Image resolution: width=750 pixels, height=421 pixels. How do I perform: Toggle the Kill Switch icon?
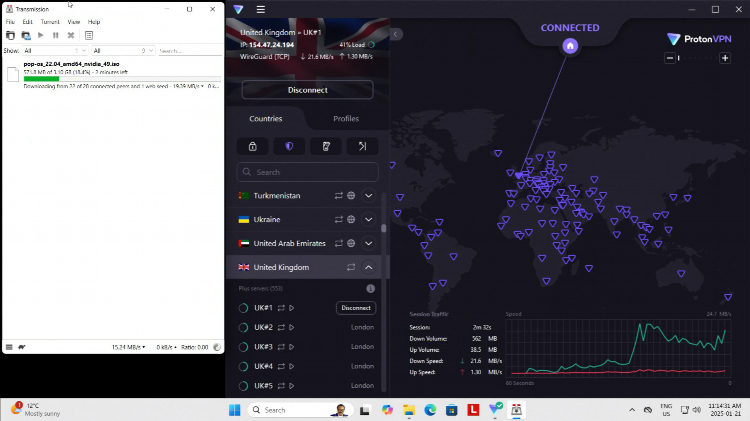[x=326, y=146]
